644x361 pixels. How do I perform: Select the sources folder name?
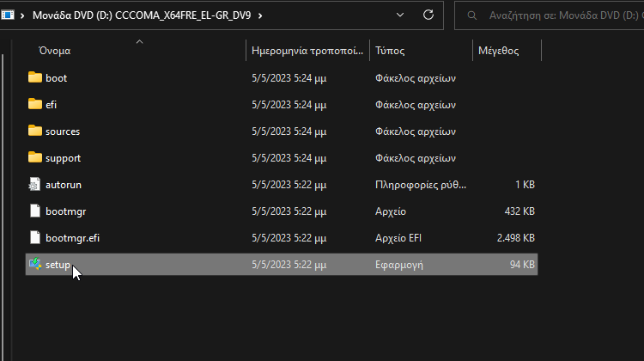click(63, 132)
